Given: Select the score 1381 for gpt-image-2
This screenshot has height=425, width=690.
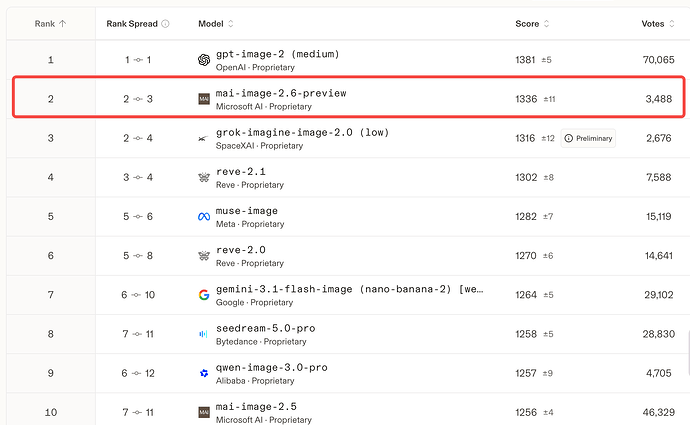Looking at the screenshot, I should [x=525, y=60].
